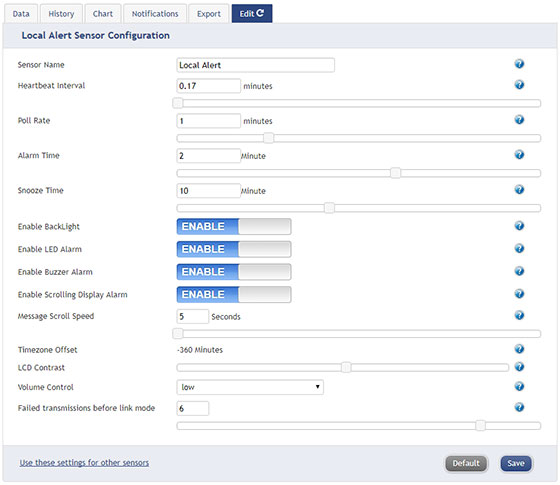Open the Chart tab

[x=103, y=14]
